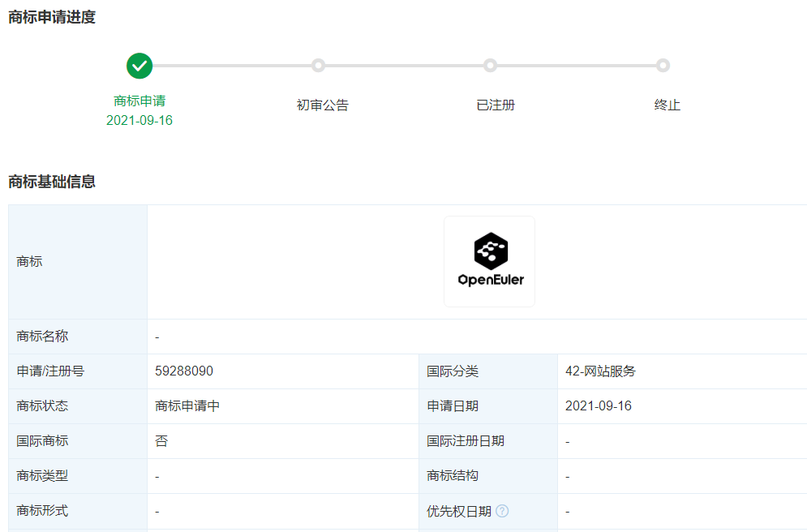Image resolution: width=807 pixels, height=532 pixels.
Task: Click the 商标结构 field label
Action: point(453,476)
